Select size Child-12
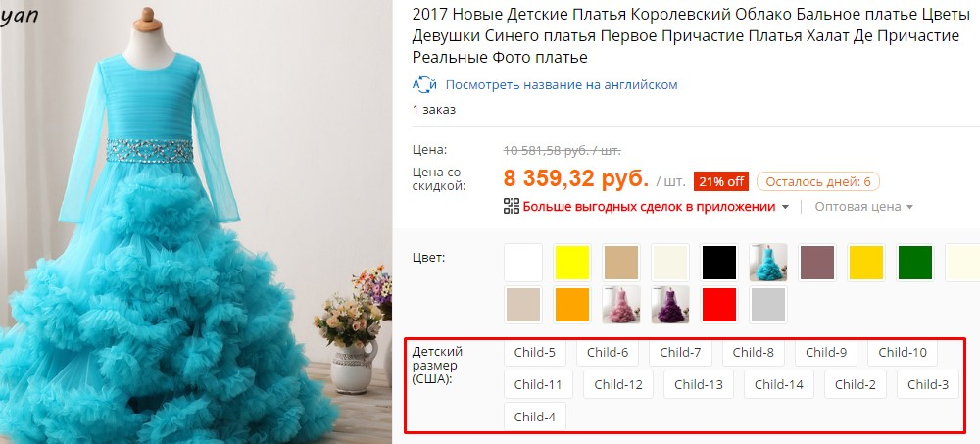980x444 pixels. click(x=618, y=384)
